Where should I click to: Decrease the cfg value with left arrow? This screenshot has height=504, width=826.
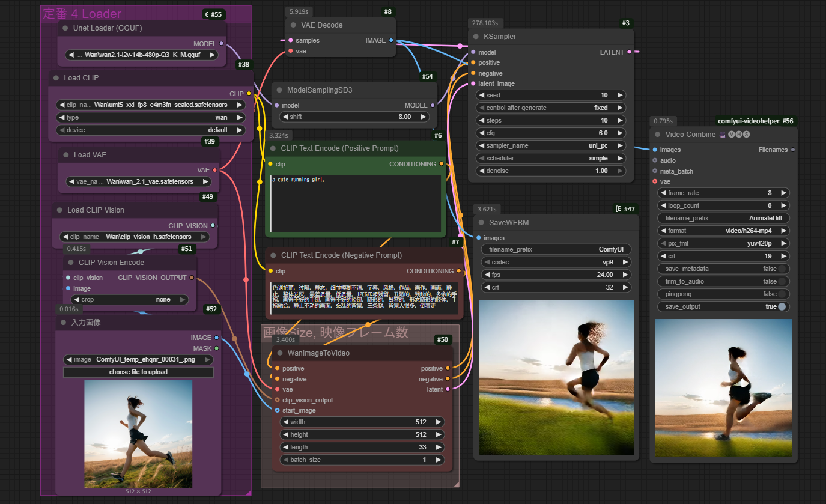(482, 133)
